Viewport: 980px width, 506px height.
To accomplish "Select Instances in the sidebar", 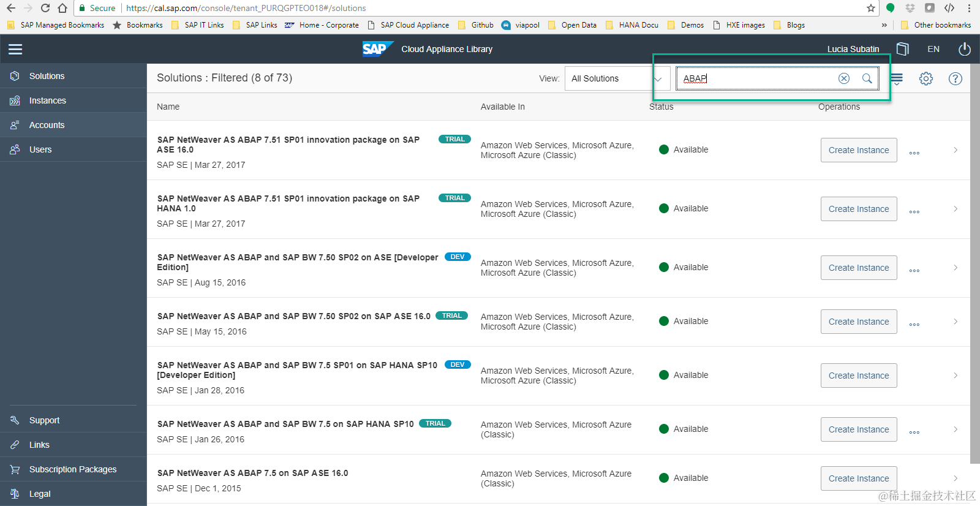I will coord(73,100).
